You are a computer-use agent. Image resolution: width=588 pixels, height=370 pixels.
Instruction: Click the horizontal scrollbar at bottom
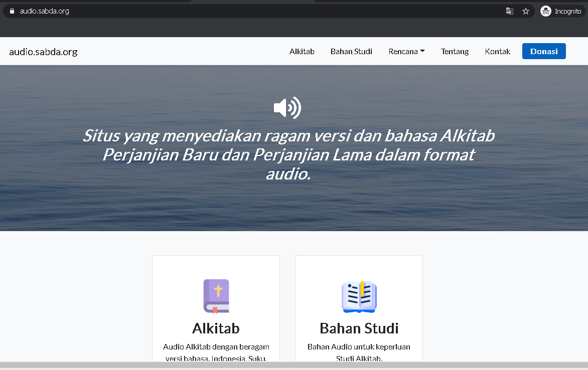point(294,365)
